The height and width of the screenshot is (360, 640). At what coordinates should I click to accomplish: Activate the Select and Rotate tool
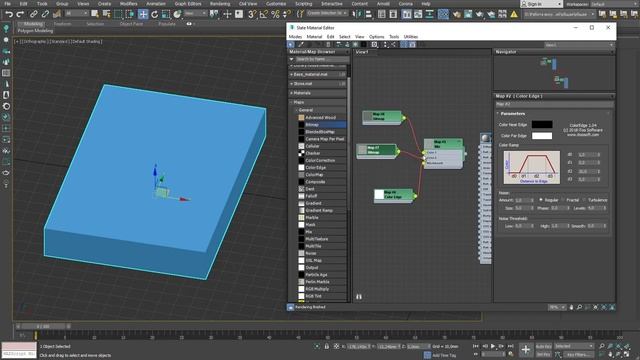pos(155,14)
